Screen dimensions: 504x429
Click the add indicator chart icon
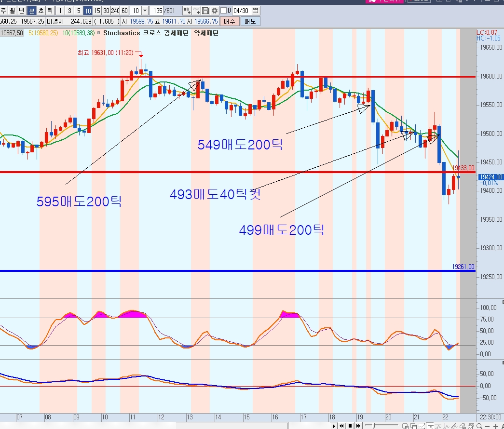pos(186,11)
